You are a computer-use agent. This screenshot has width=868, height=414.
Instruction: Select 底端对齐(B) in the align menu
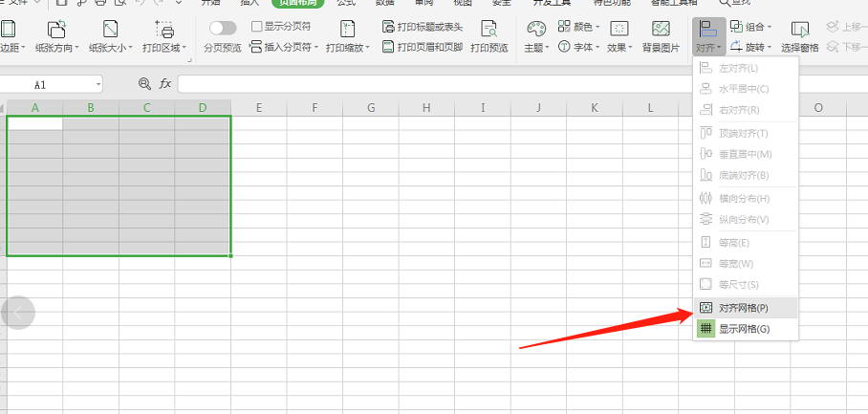[745, 176]
